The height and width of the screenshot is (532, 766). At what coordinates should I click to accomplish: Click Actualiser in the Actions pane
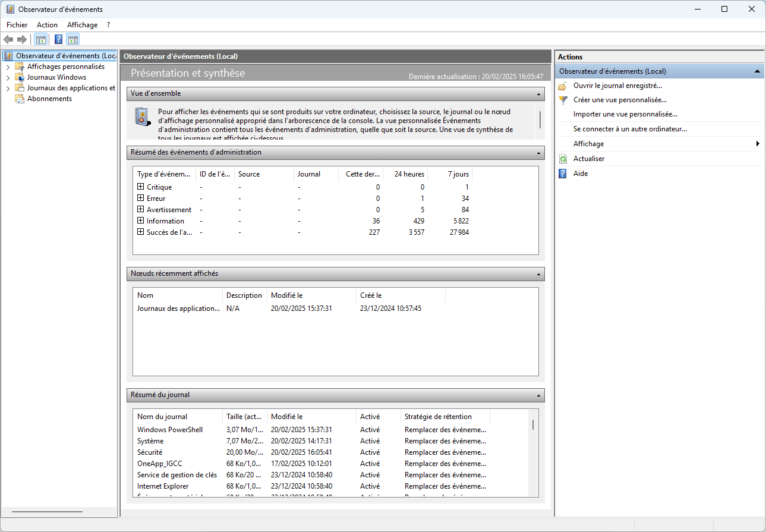(589, 159)
